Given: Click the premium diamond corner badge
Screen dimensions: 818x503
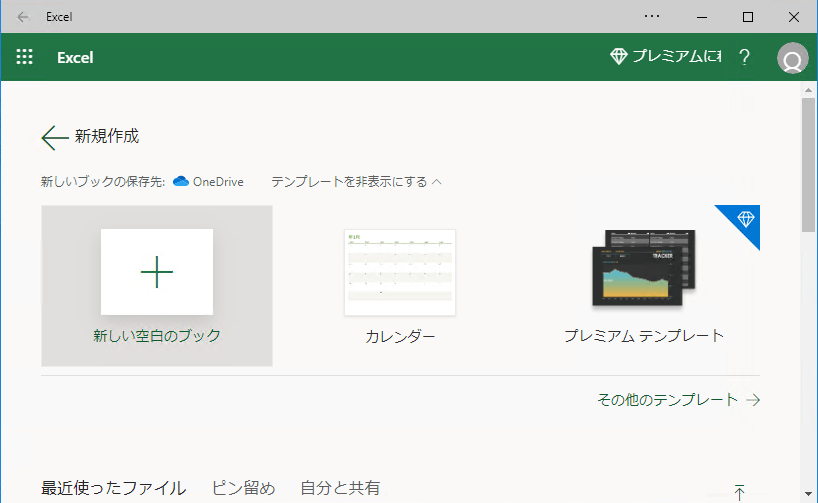Looking at the screenshot, I should (744, 220).
